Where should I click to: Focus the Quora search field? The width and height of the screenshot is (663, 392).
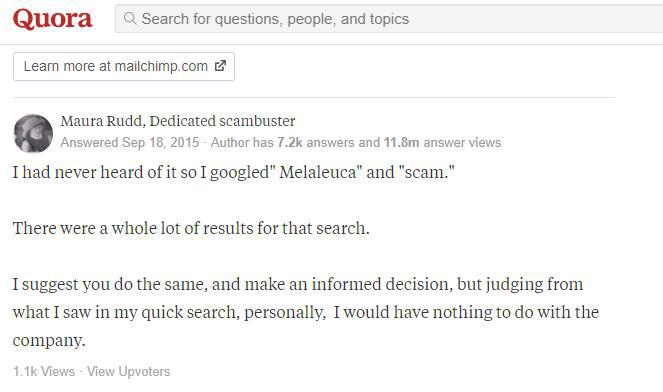click(x=389, y=19)
